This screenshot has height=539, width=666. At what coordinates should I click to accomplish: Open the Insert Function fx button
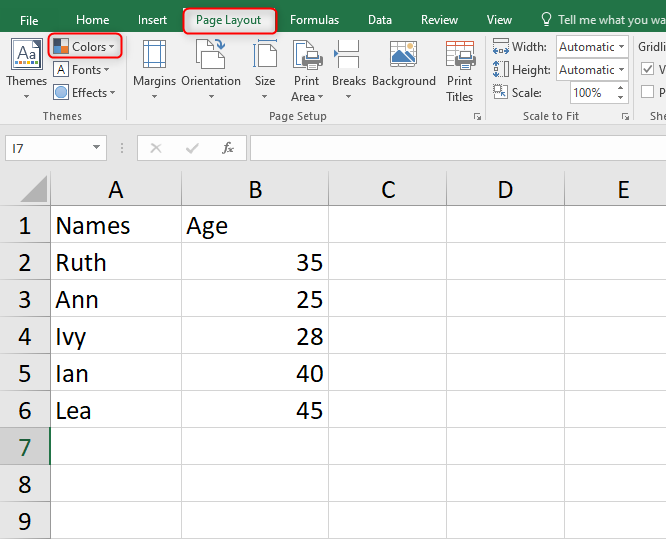[x=228, y=148]
